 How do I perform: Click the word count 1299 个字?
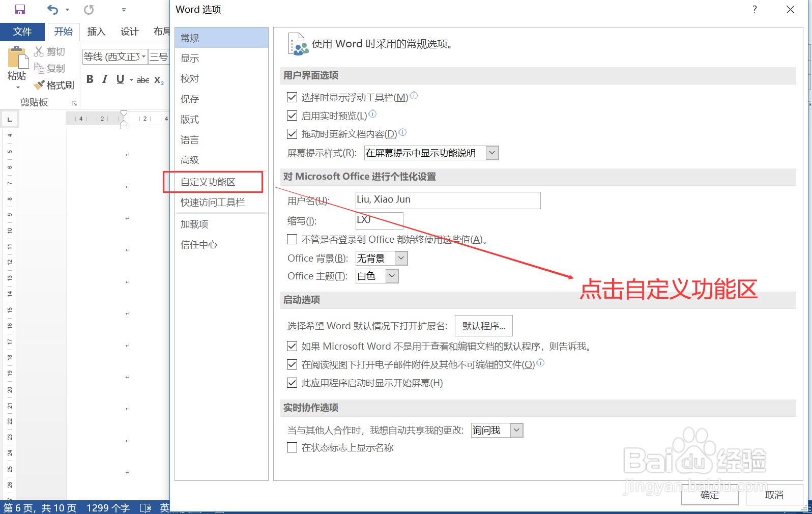108,508
